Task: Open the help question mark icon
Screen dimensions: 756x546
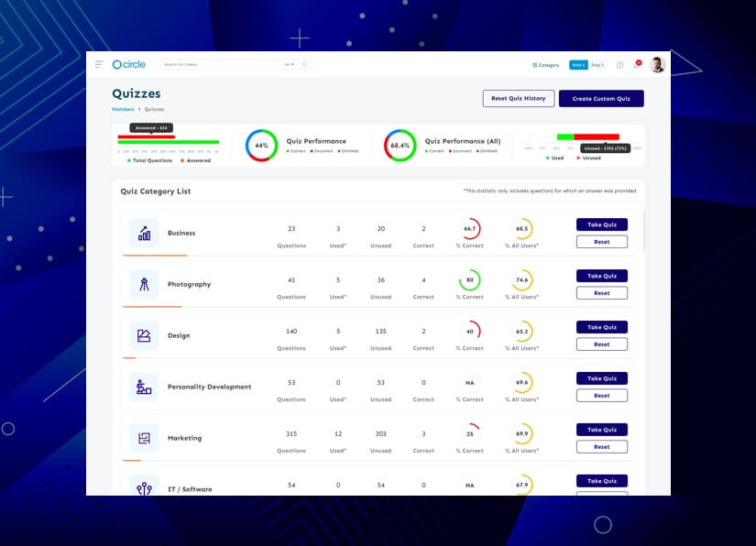Action: tap(620, 65)
